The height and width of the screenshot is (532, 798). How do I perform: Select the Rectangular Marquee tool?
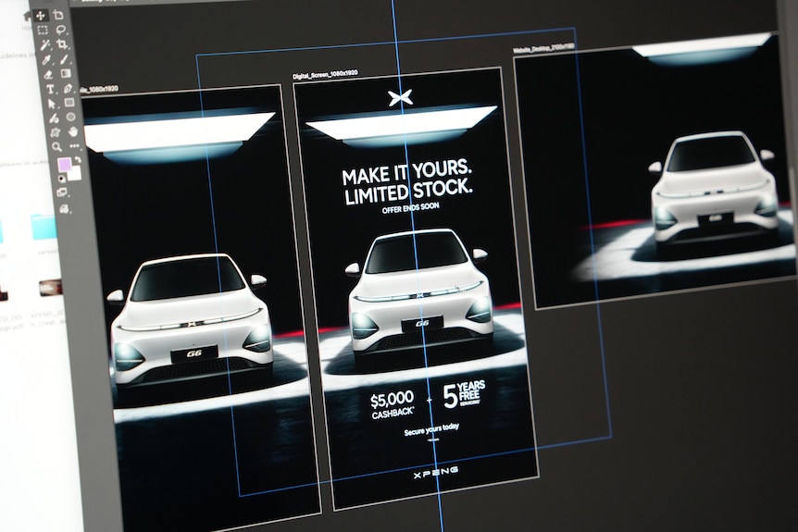pyautogui.click(x=43, y=30)
